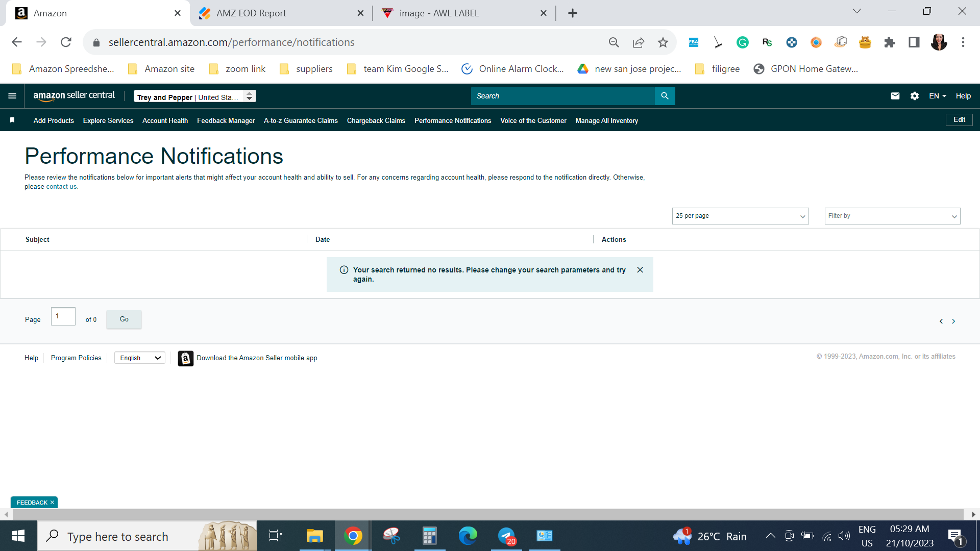Open the Help link in header

(x=963, y=96)
